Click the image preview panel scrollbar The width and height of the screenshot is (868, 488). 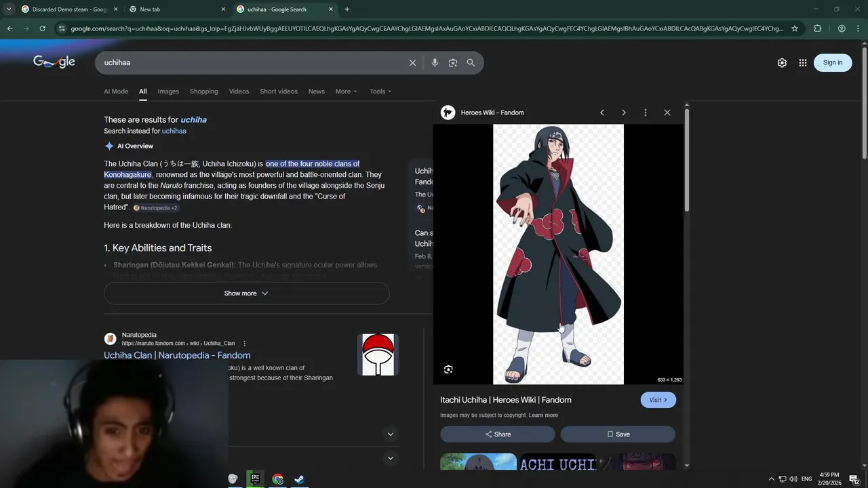[x=687, y=159]
